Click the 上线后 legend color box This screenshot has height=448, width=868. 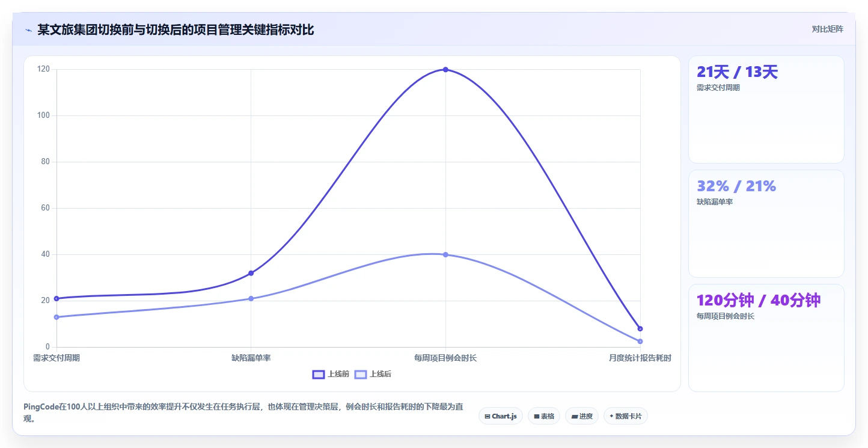361,374
